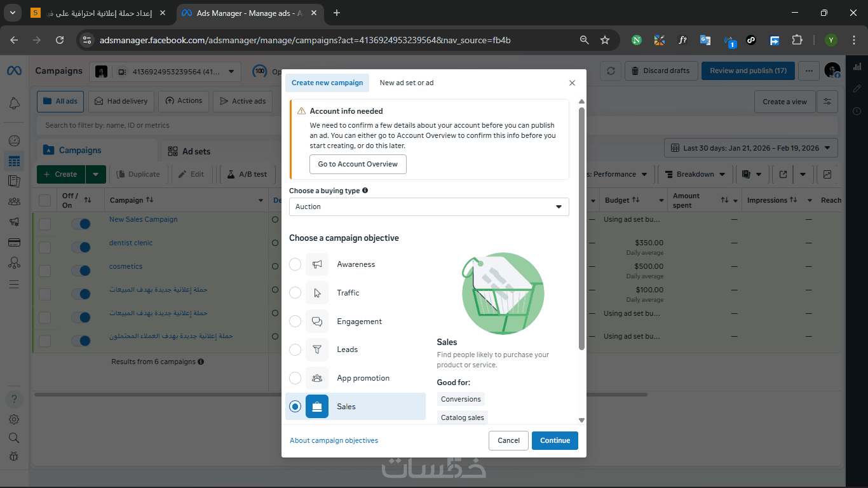Select the App promotion objective radio button
Image resolution: width=868 pixels, height=488 pixels.
tap(295, 378)
